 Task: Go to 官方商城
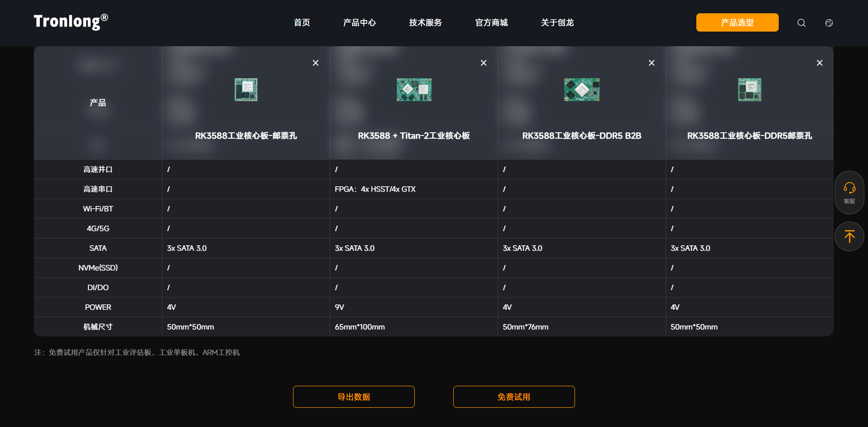click(491, 22)
